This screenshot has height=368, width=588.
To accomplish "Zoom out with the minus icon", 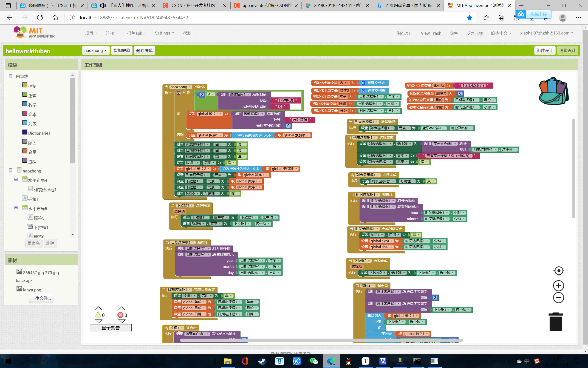I will pos(558,298).
